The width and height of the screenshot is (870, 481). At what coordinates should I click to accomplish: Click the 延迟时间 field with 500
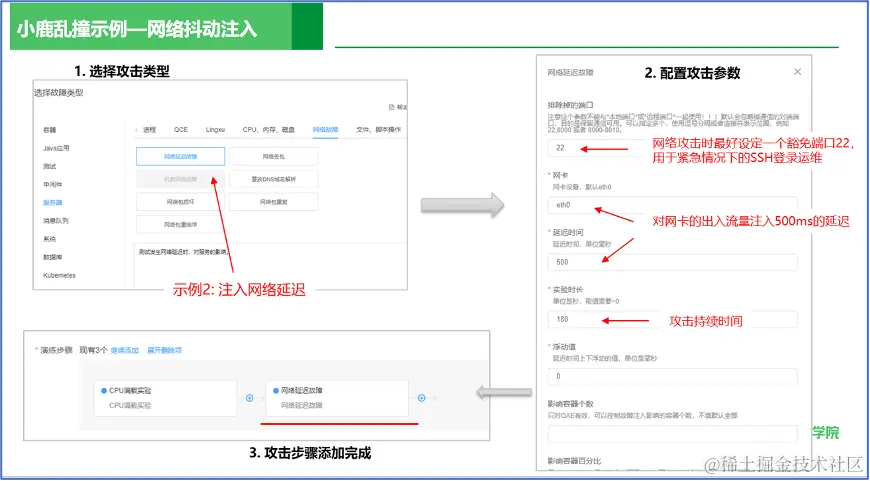tap(672, 262)
